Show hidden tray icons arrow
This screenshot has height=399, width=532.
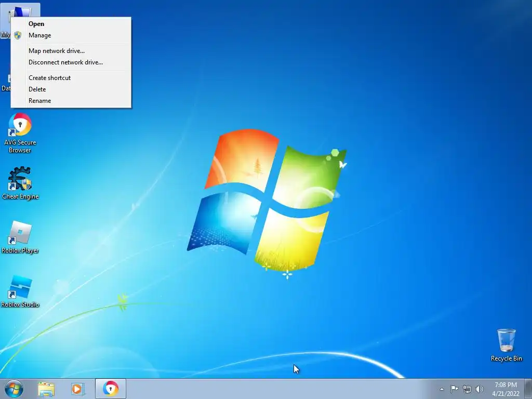442,389
